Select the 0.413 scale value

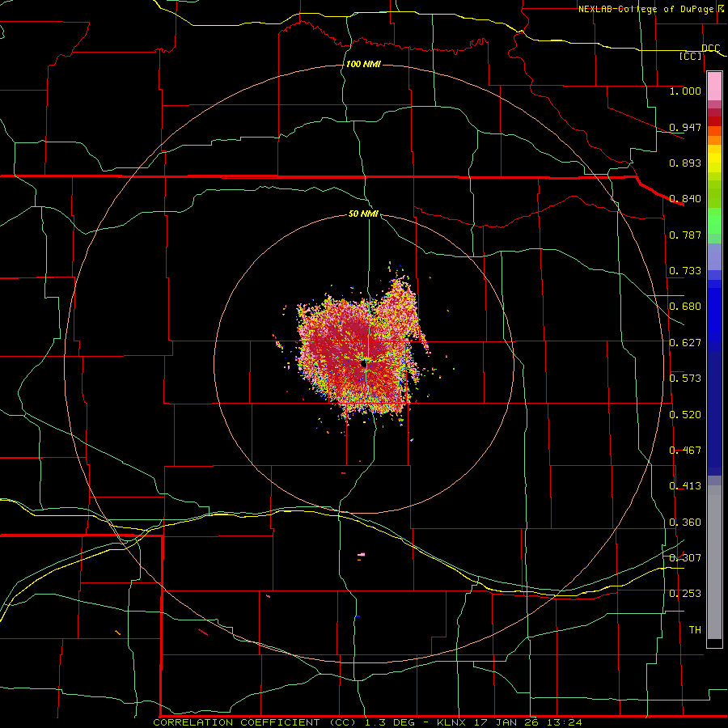click(685, 486)
